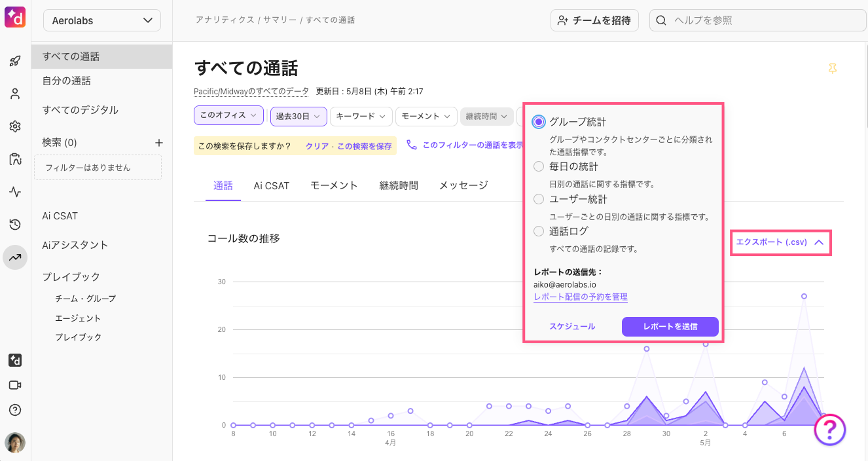Select the グループ統計 radio button
This screenshot has width=868, height=461.
(539, 122)
